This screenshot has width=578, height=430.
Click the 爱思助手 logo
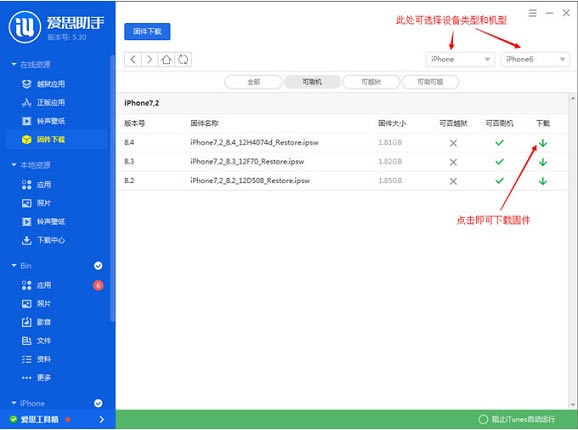click(x=25, y=27)
